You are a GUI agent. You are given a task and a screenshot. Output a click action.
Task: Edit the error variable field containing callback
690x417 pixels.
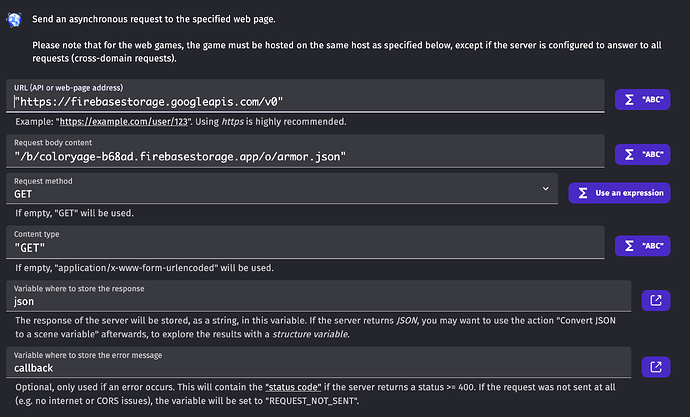(x=319, y=362)
